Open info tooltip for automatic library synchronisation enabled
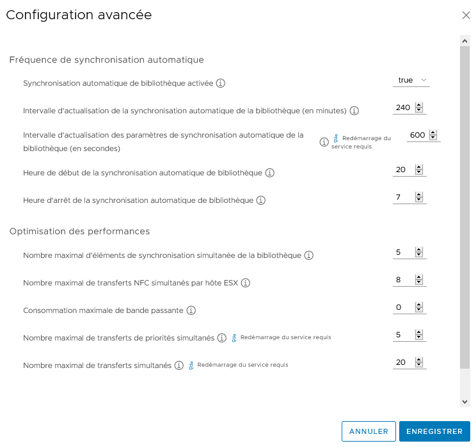Viewport: 476px width, 448px height. pyautogui.click(x=220, y=83)
